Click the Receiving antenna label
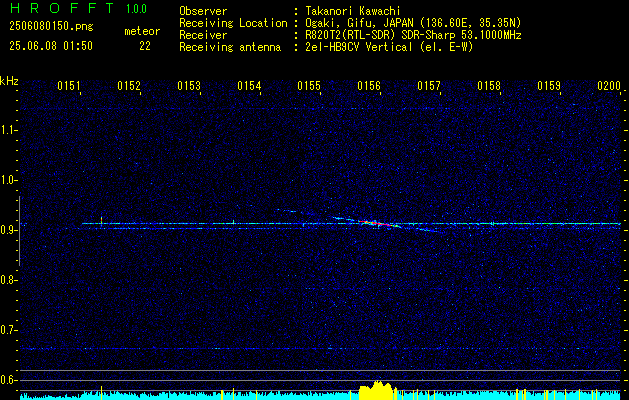The height and width of the screenshot is (400, 629). point(230,47)
